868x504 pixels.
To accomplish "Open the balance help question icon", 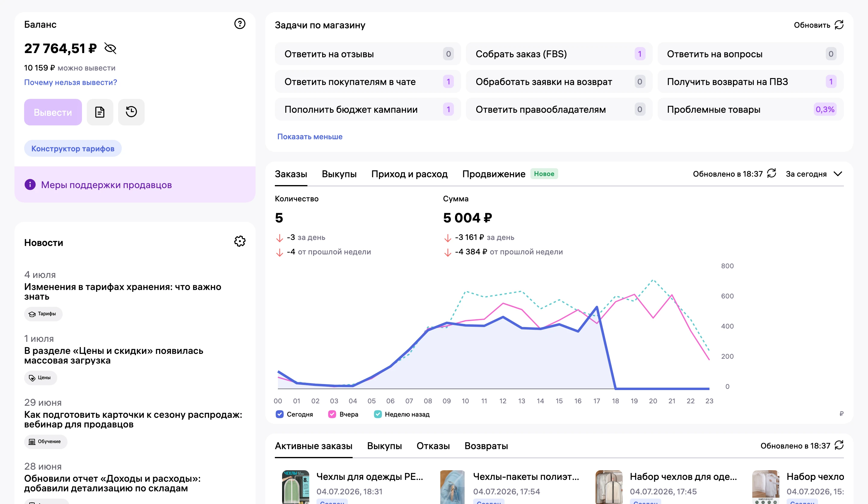I will click(x=240, y=24).
